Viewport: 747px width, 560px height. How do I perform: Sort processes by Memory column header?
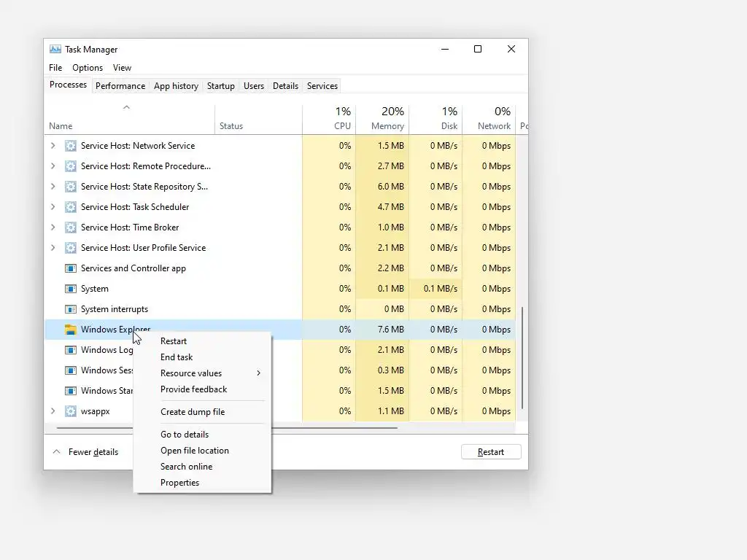[382, 119]
